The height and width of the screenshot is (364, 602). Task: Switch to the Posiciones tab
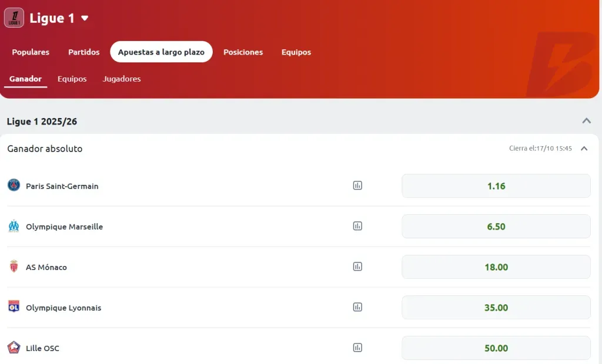pos(243,52)
